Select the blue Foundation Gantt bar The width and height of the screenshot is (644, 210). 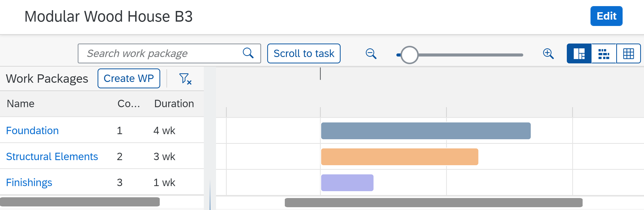point(426,131)
